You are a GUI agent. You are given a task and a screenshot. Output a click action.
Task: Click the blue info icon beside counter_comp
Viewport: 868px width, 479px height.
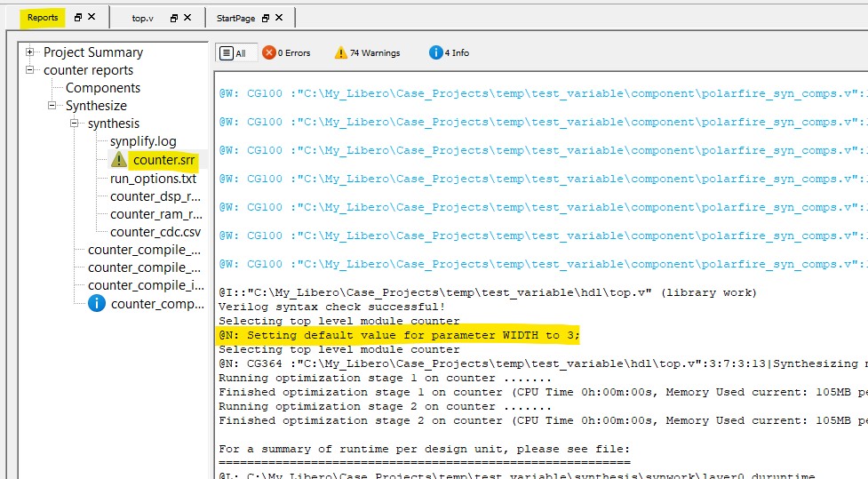click(x=96, y=304)
